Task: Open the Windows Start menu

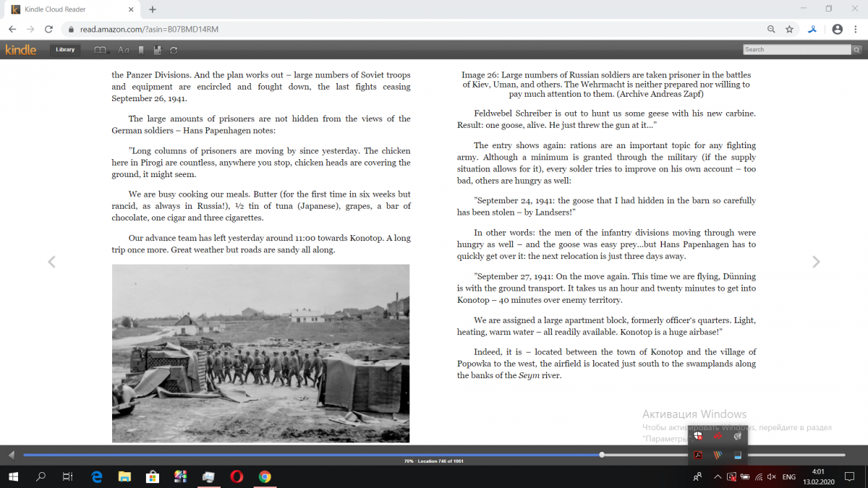Action: 13,477
